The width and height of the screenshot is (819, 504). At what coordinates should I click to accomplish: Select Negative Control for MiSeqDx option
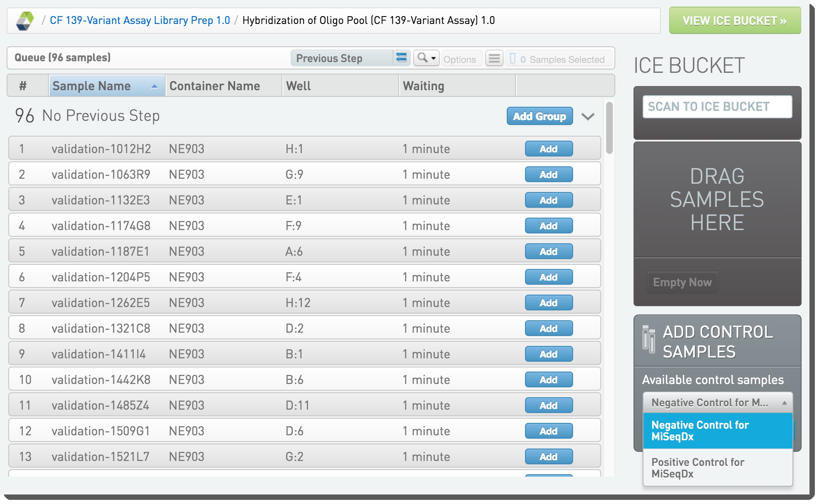[x=717, y=431]
